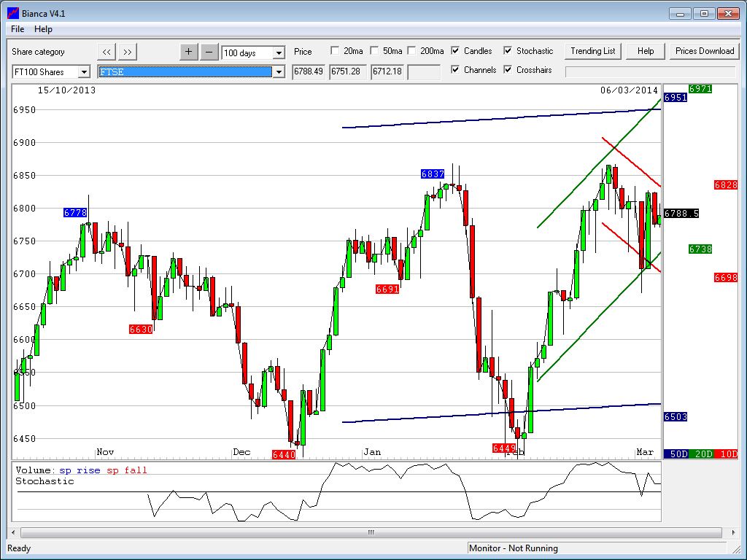Click the 10D legend box

coord(726,454)
